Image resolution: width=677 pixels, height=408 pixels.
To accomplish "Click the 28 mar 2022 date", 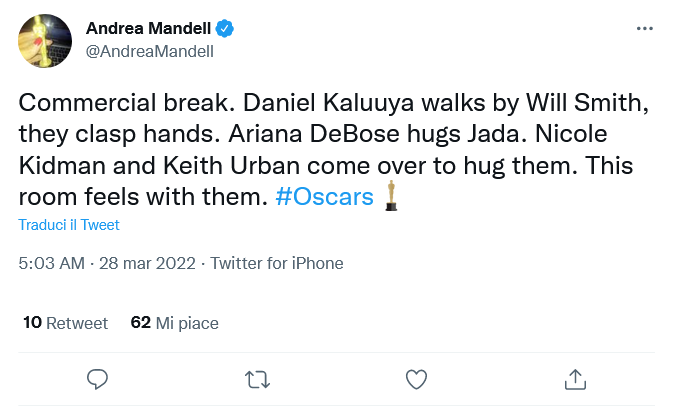I will click(148, 264).
